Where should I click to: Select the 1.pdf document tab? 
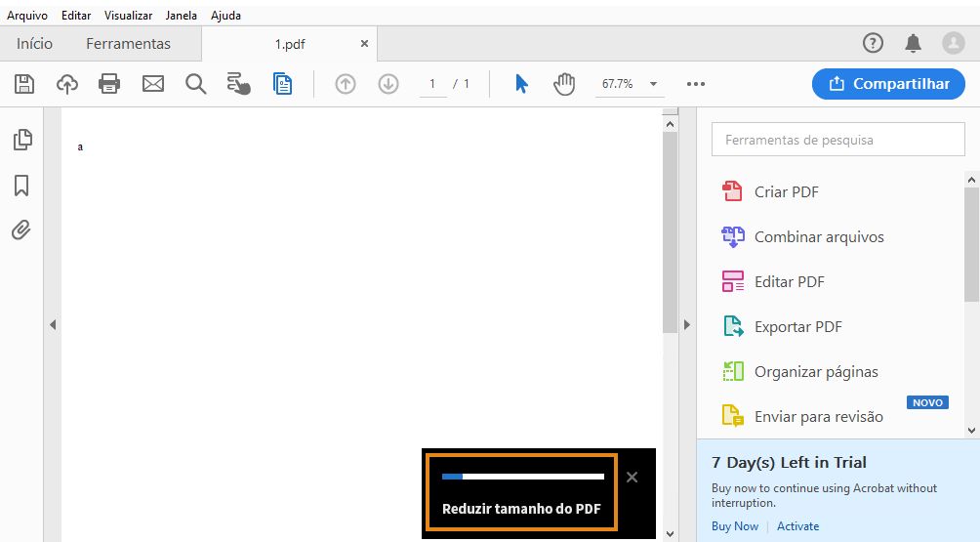click(289, 44)
